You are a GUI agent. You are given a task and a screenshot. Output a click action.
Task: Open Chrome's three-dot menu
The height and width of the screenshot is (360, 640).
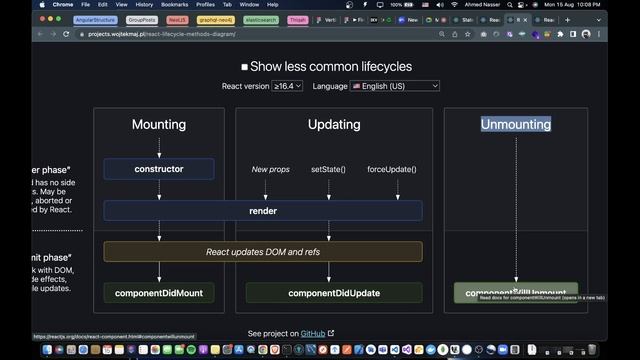pos(599,34)
